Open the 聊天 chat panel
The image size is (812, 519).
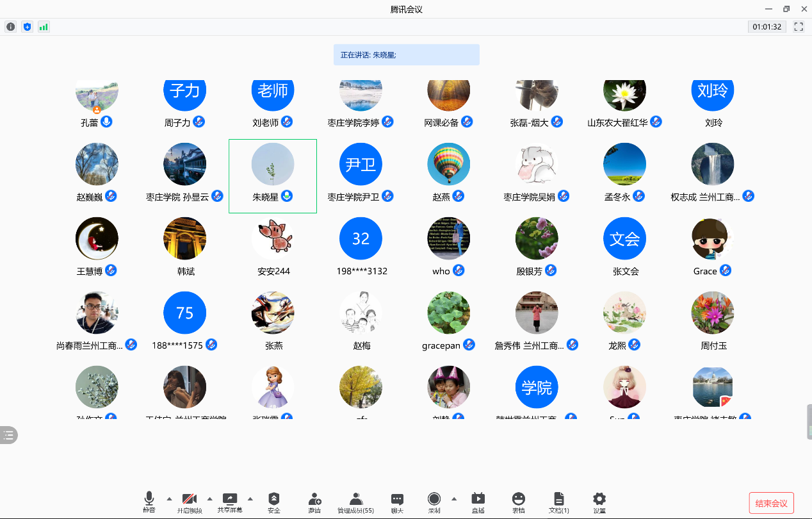pos(397,499)
